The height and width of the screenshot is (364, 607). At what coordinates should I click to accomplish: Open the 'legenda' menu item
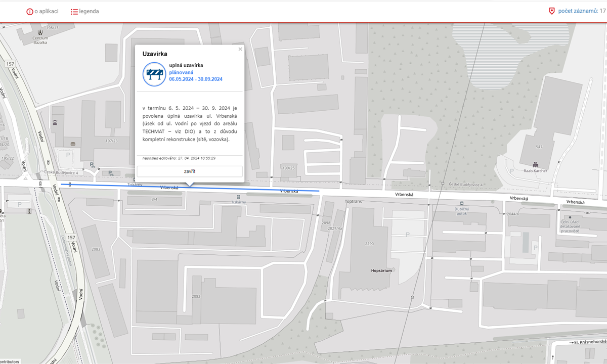pos(89,11)
